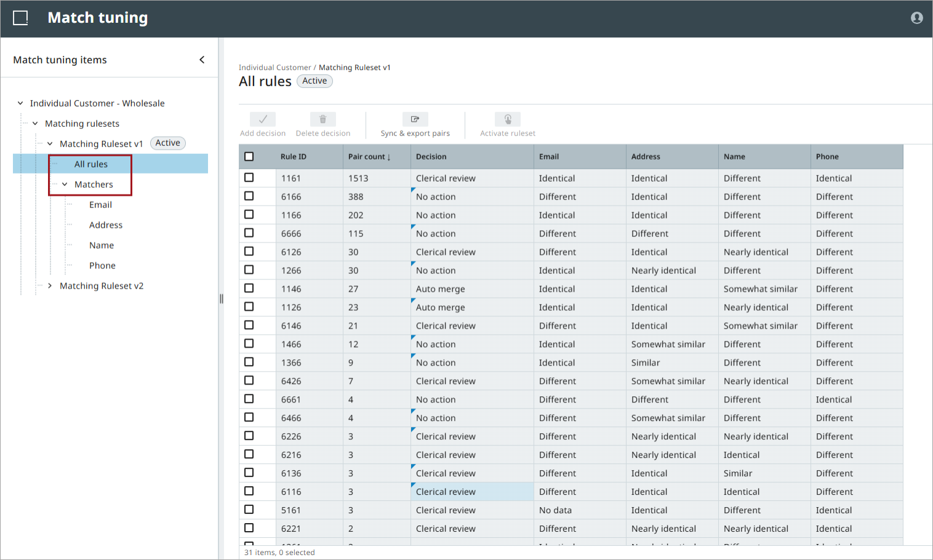This screenshot has height=560, width=933.
Task: Click the Sync & export pairs label
Action: 415,134
